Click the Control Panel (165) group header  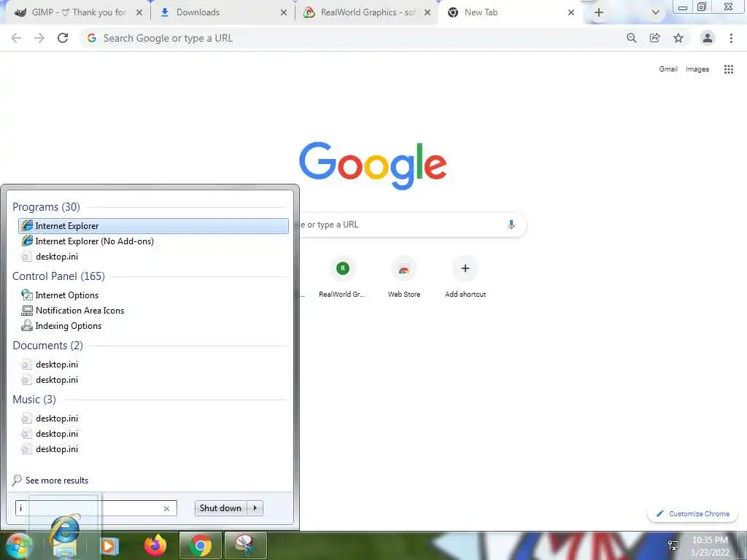pyautogui.click(x=58, y=276)
